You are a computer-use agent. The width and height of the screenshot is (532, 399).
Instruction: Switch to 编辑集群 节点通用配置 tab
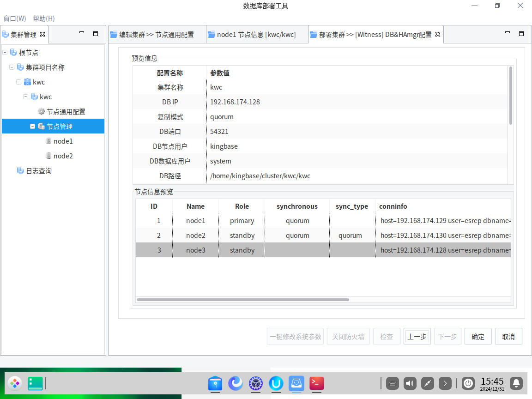156,35
